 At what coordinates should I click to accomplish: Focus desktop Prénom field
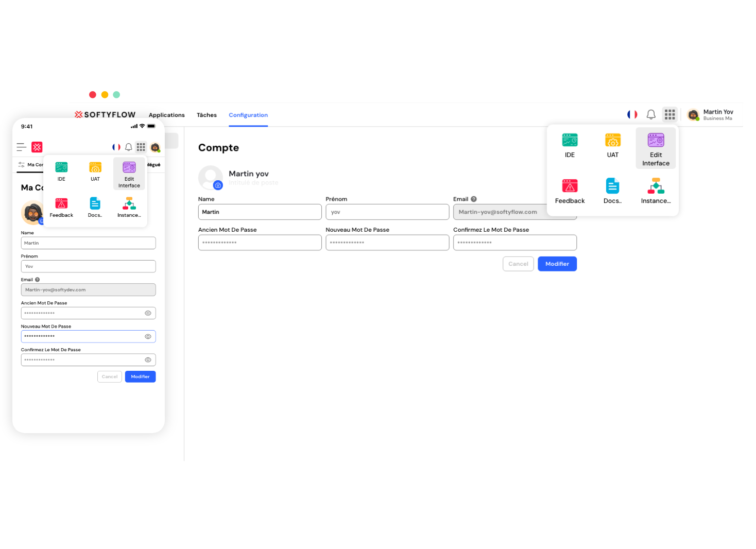[387, 212]
